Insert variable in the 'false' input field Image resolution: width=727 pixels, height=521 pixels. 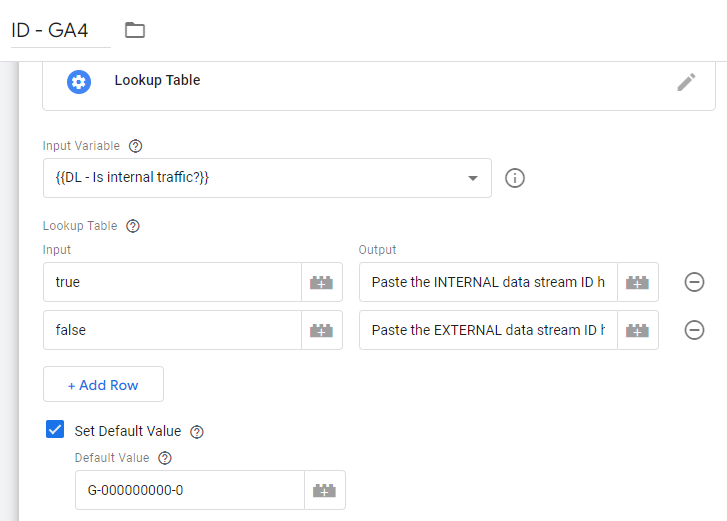(321, 330)
